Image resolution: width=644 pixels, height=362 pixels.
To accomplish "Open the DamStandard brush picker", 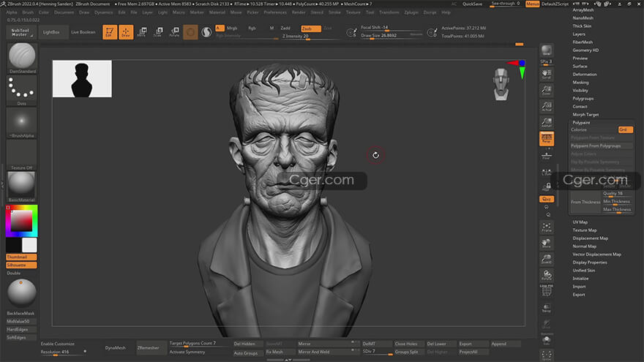I will 22,59.
